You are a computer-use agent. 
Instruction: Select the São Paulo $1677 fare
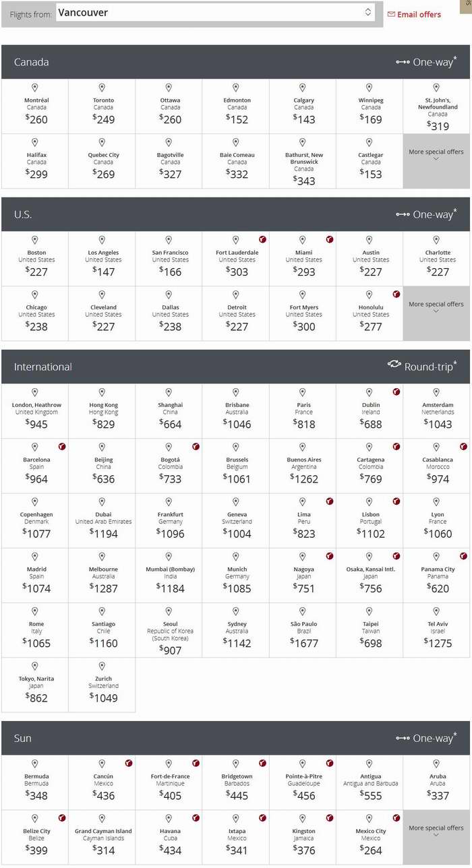tap(303, 630)
